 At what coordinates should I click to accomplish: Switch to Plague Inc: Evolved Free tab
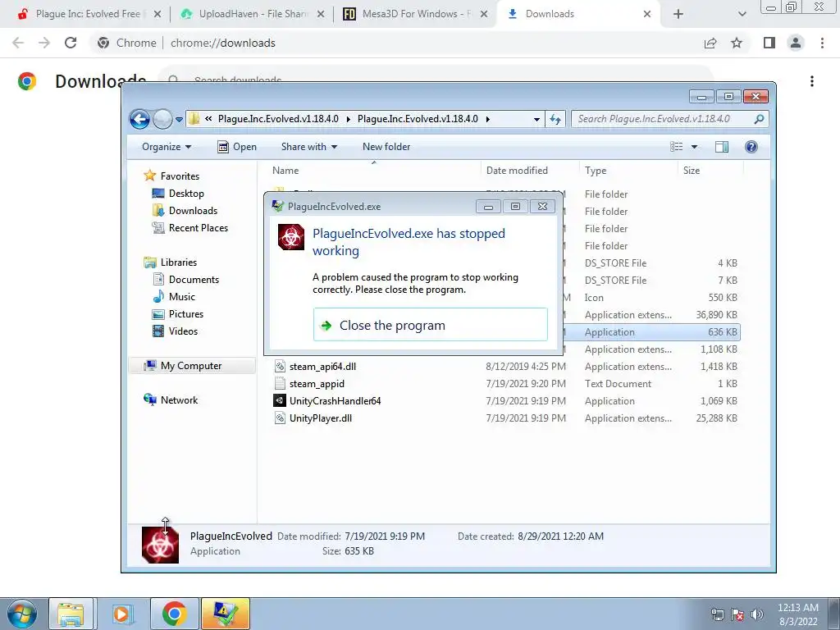(x=88, y=14)
